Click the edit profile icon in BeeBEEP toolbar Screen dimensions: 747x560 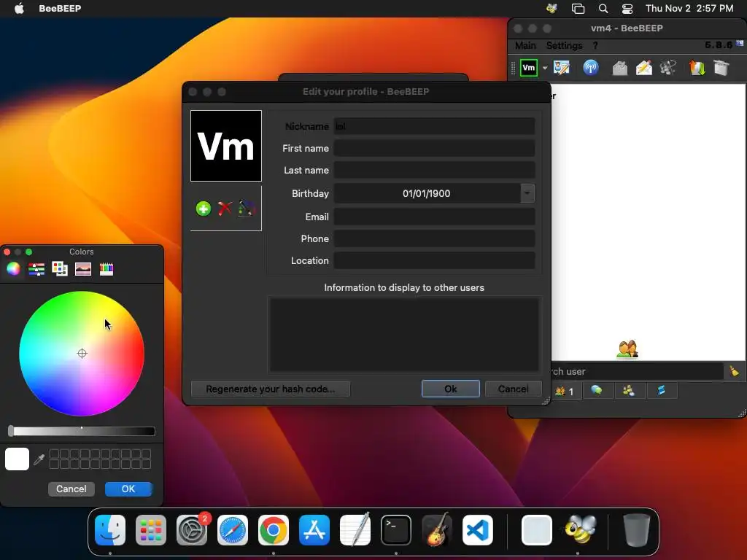click(x=562, y=68)
